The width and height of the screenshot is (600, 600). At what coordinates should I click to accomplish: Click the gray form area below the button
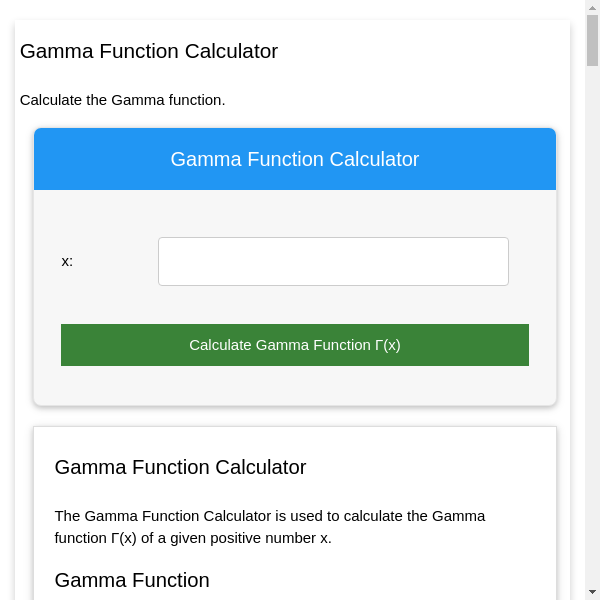tap(295, 386)
